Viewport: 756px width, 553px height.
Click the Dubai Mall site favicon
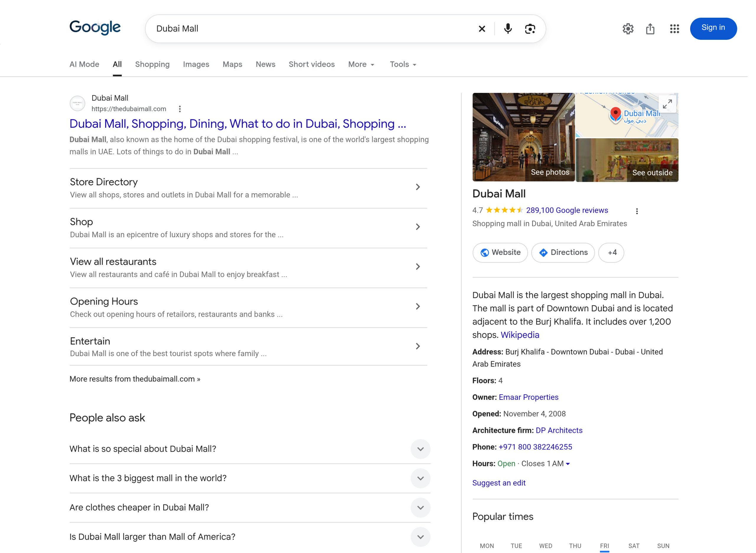click(77, 103)
